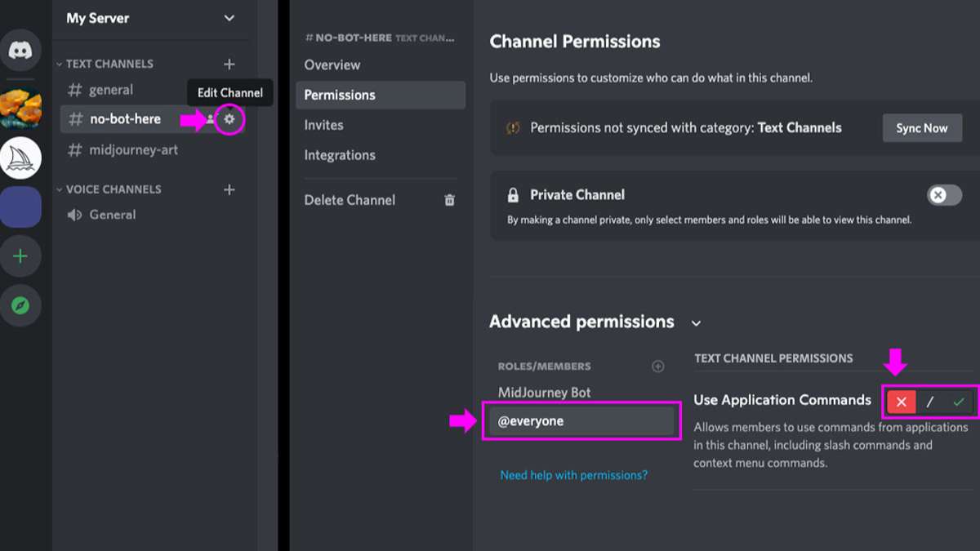This screenshot has width=980, height=551.
Task: Click the Add a Server plus icon
Action: tap(20, 256)
